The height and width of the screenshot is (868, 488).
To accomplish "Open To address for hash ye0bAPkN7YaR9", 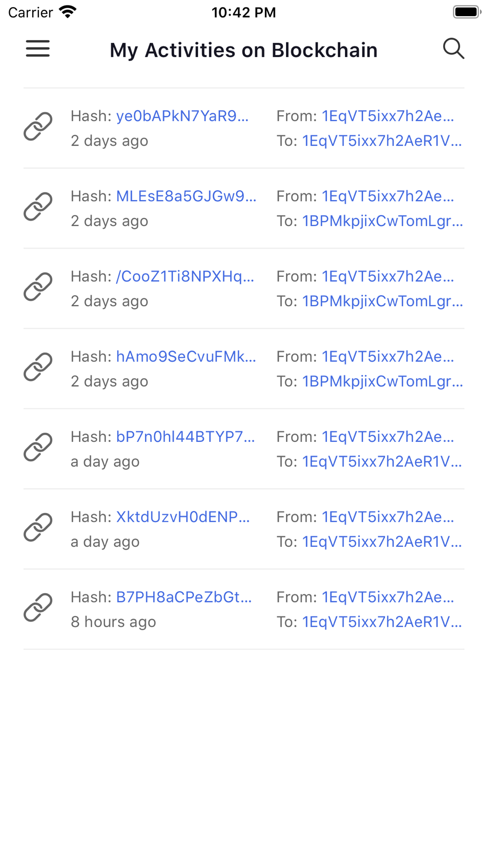I will coord(382,141).
